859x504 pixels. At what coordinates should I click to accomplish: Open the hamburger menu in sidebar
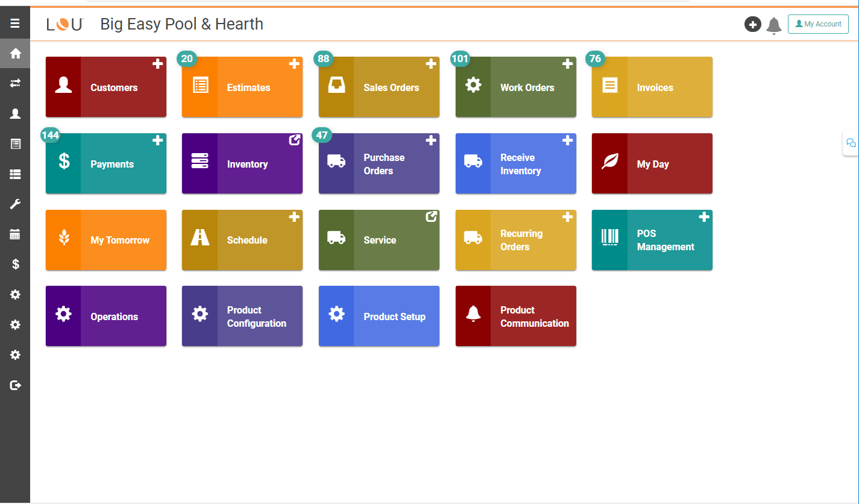(15, 24)
